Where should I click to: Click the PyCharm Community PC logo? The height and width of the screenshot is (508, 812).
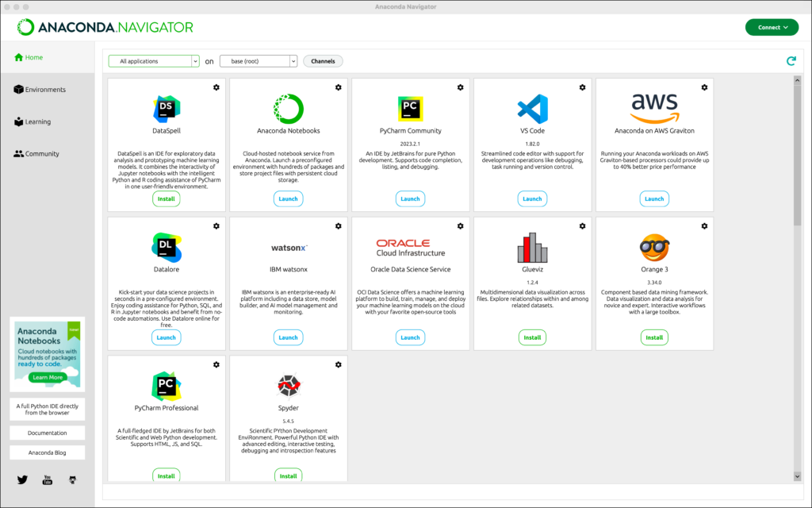(x=410, y=109)
